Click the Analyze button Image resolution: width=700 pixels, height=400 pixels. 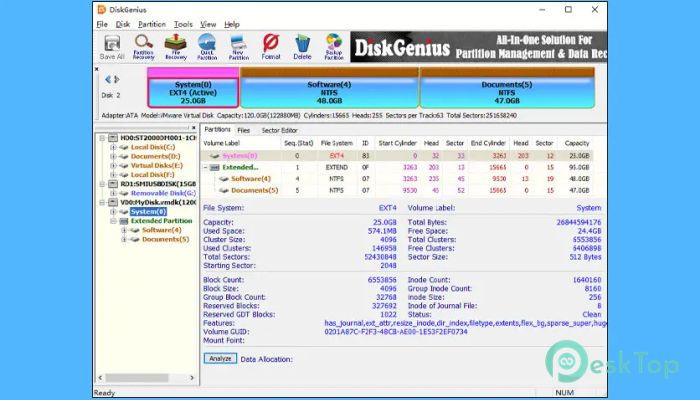click(220, 358)
